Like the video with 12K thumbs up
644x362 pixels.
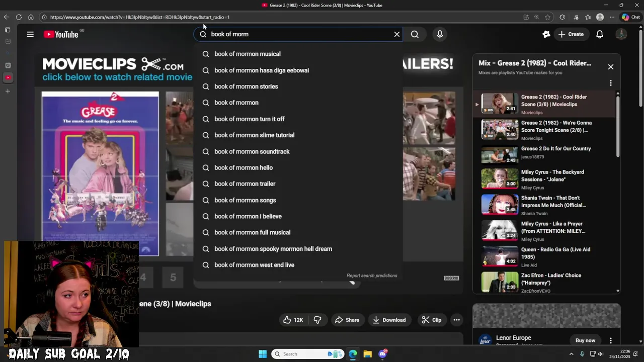click(x=292, y=320)
